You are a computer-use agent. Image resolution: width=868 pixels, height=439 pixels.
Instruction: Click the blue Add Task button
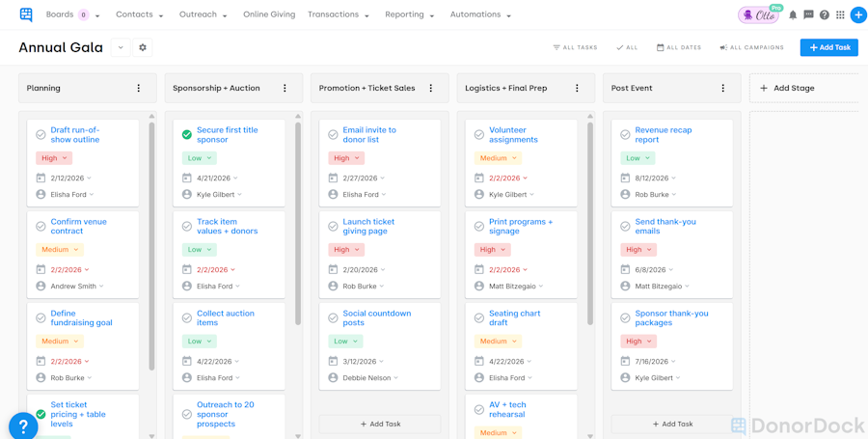pyautogui.click(x=828, y=47)
